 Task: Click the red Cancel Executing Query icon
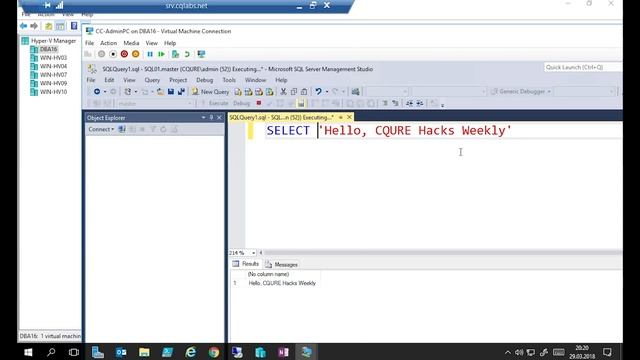pyautogui.click(x=258, y=103)
